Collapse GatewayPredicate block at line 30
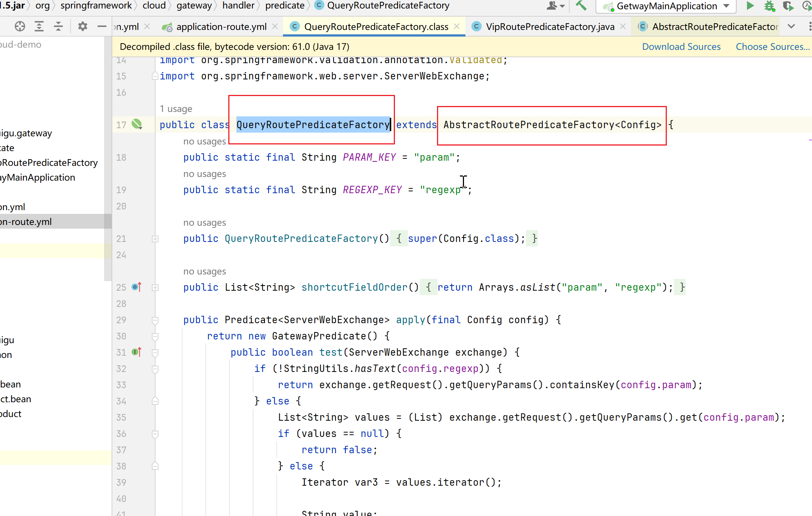This screenshot has width=812, height=516. pyautogui.click(x=155, y=336)
